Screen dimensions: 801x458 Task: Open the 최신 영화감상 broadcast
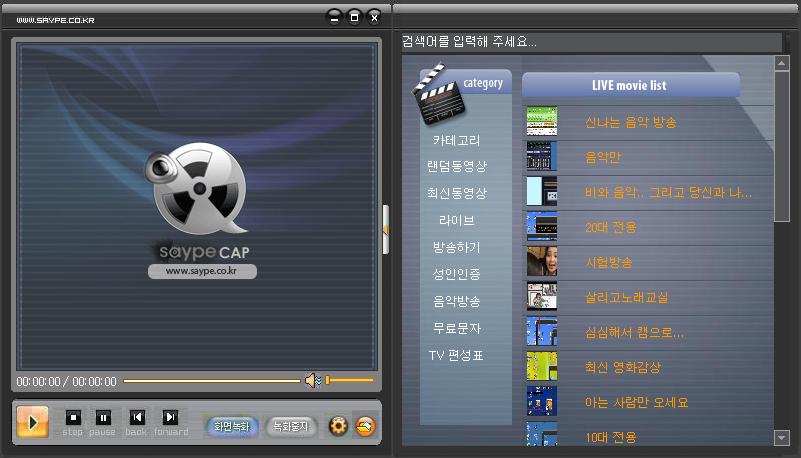[623, 367]
